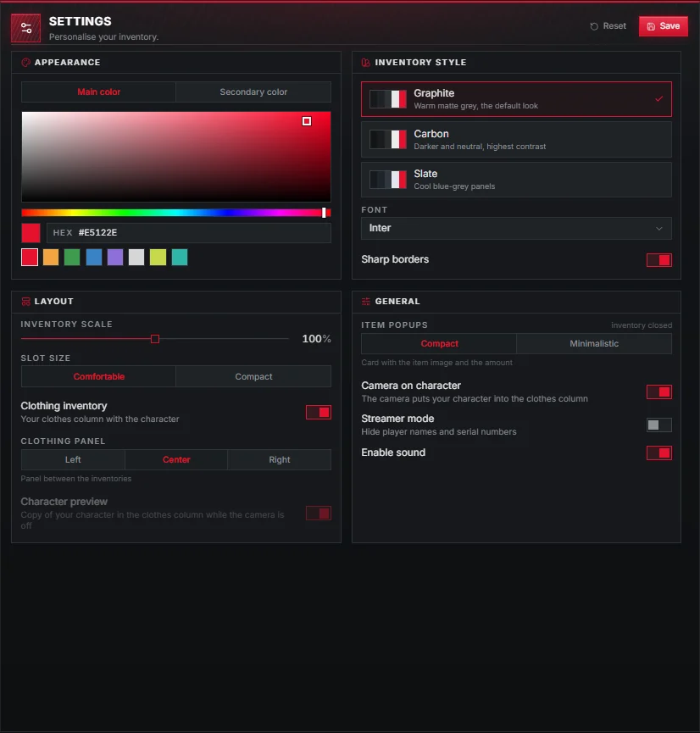Choose Minimalistic item popups

pos(594,343)
